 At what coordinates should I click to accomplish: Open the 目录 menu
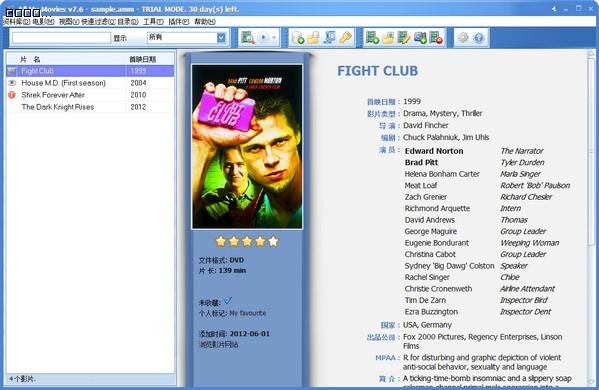128,22
